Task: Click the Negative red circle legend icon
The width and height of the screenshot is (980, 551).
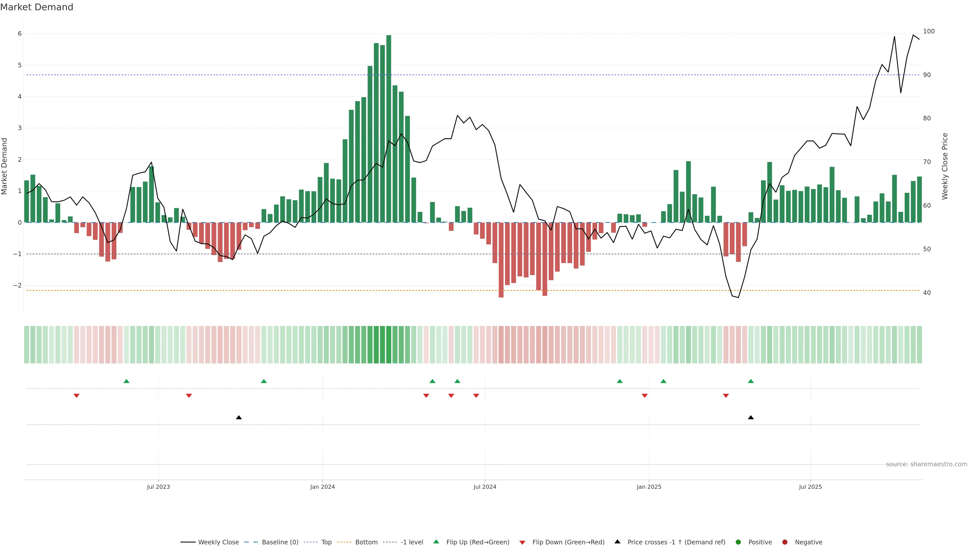Action: pos(785,542)
